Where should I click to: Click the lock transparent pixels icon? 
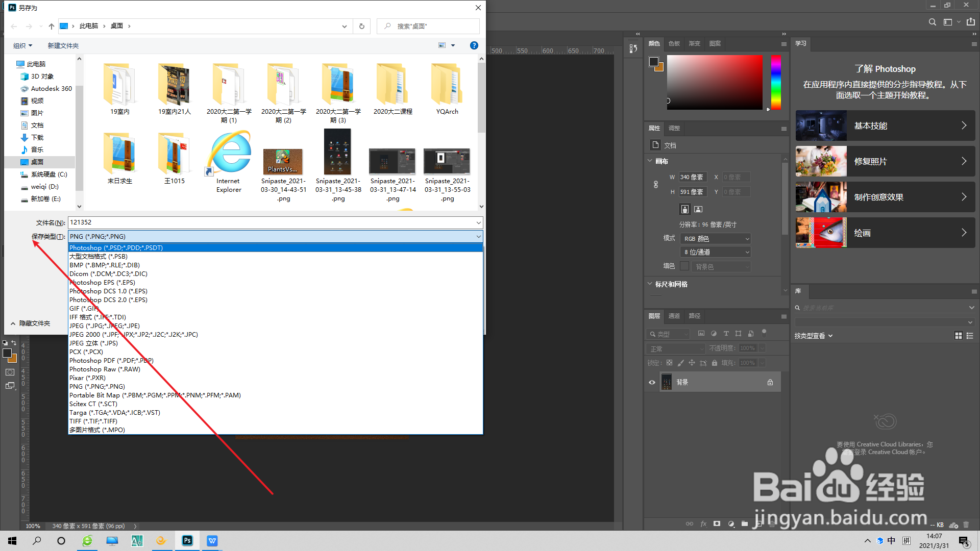(669, 363)
